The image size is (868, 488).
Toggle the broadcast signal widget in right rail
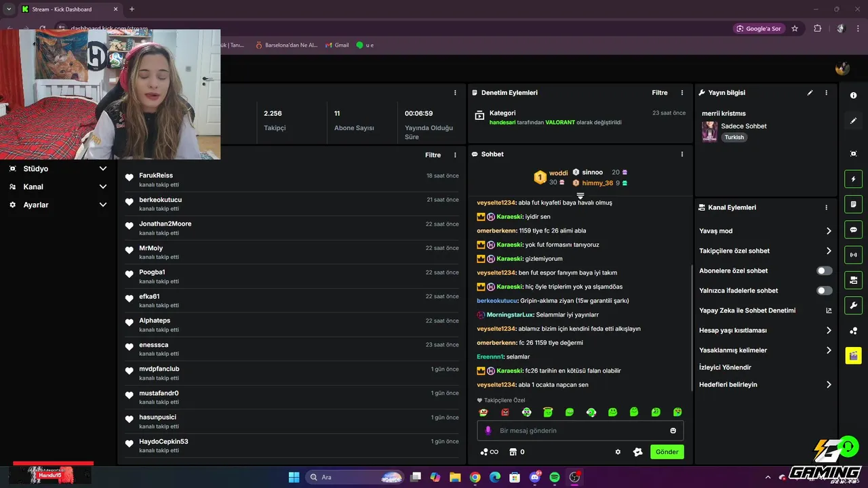click(853, 255)
